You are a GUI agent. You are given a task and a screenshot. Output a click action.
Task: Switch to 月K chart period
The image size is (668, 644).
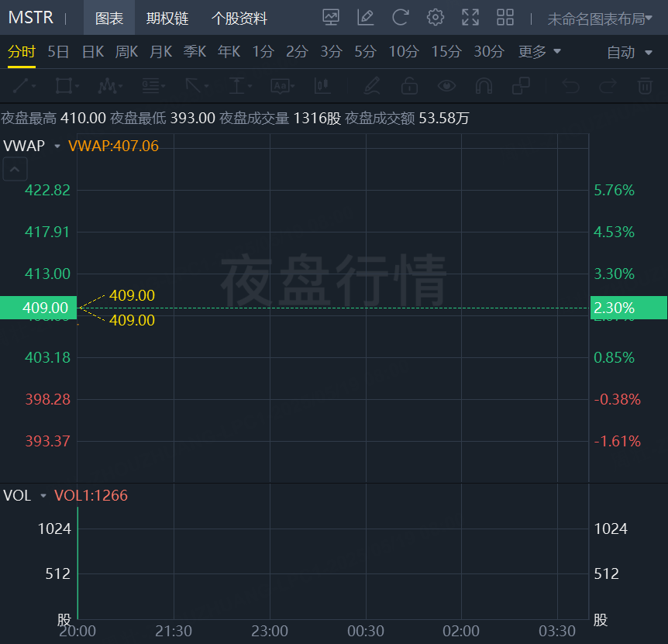tap(160, 52)
